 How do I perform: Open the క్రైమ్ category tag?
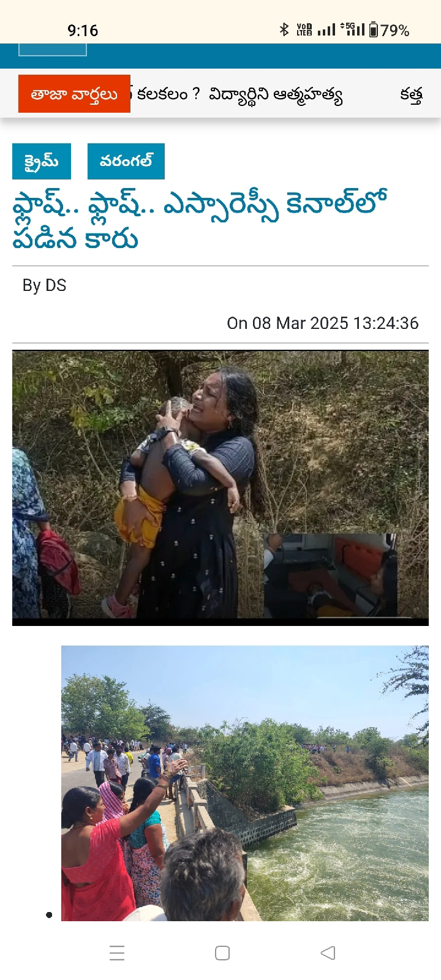tap(42, 162)
